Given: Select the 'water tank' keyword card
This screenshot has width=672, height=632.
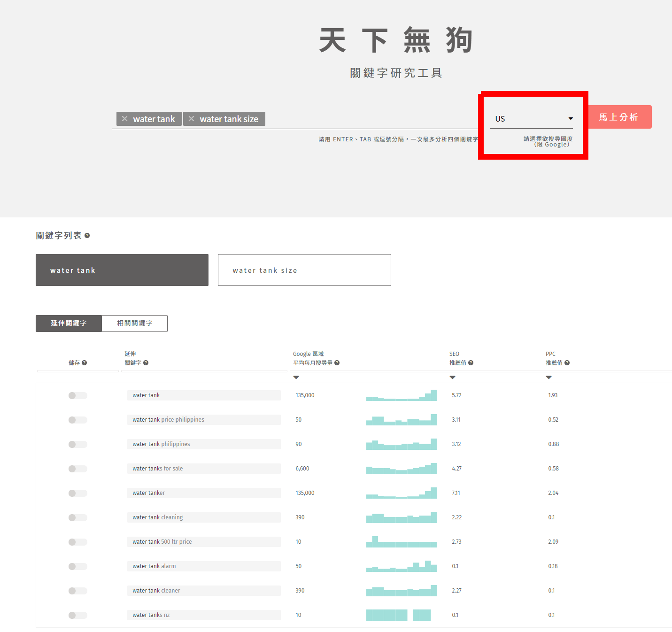Looking at the screenshot, I should point(122,270).
